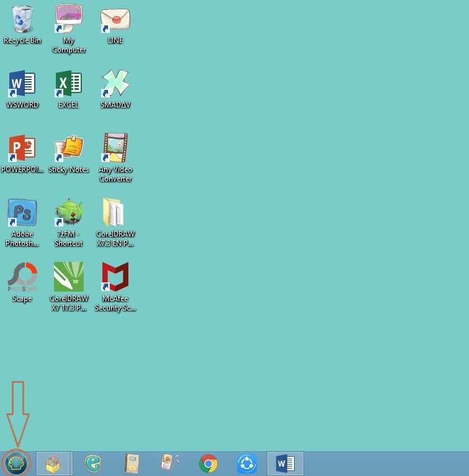This screenshot has width=469, height=476.
Task: Select the Adobe Photoshop shortcut
Action: click(22, 212)
